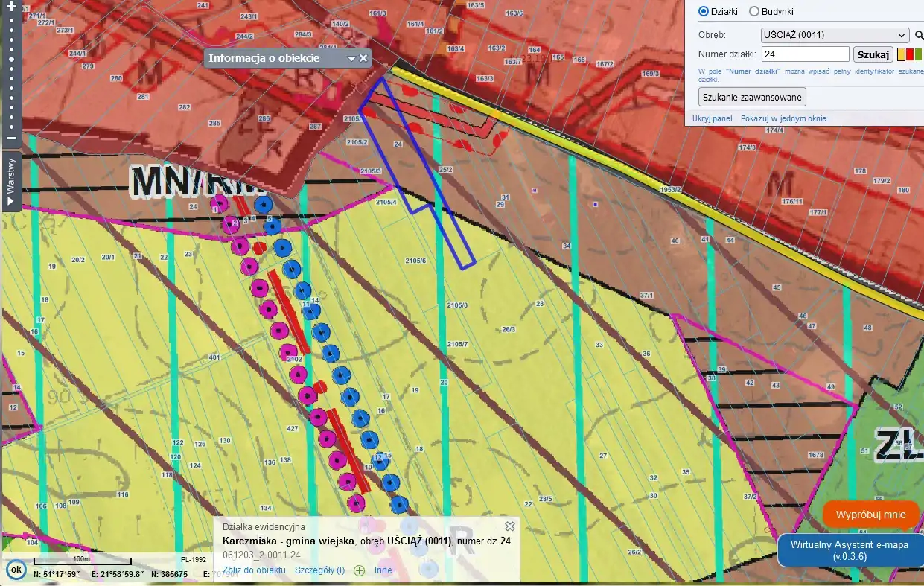Click the zoom in plus icon
The height and width of the screenshot is (586, 924).
[x=11, y=6]
